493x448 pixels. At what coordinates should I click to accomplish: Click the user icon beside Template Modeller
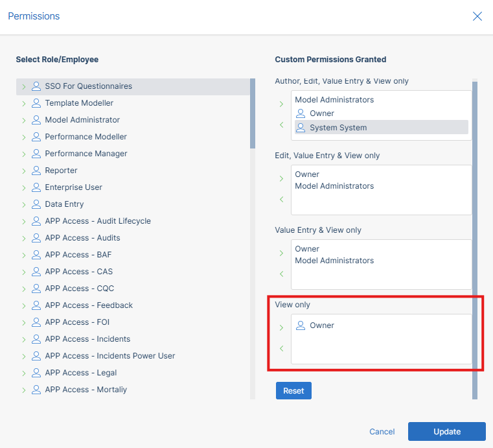tap(36, 103)
